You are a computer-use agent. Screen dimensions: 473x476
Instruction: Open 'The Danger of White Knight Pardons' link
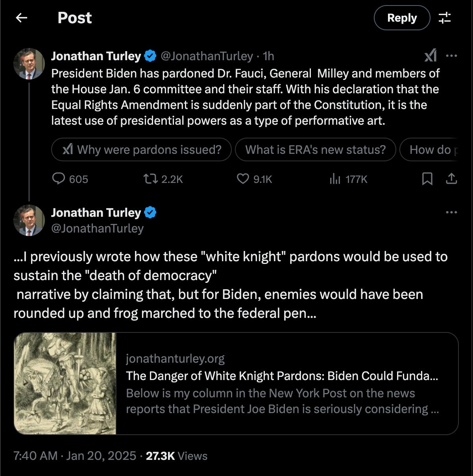click(x=282, y=376)
